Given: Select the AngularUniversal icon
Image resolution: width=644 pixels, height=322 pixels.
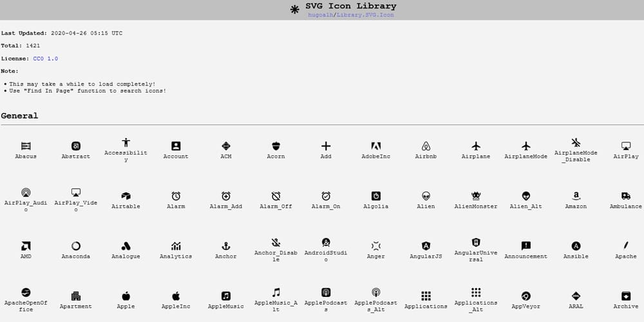Looking at the screenshot, I should click(476, 242).
